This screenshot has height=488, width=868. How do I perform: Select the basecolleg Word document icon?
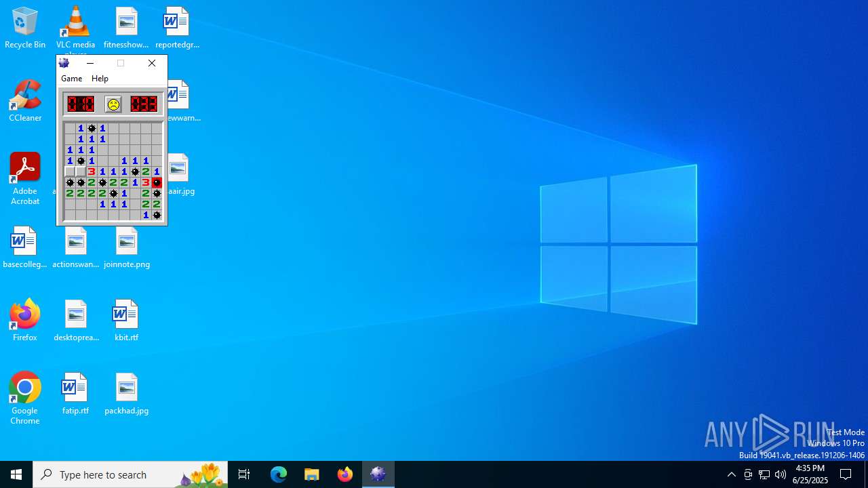tap(25, 247)
